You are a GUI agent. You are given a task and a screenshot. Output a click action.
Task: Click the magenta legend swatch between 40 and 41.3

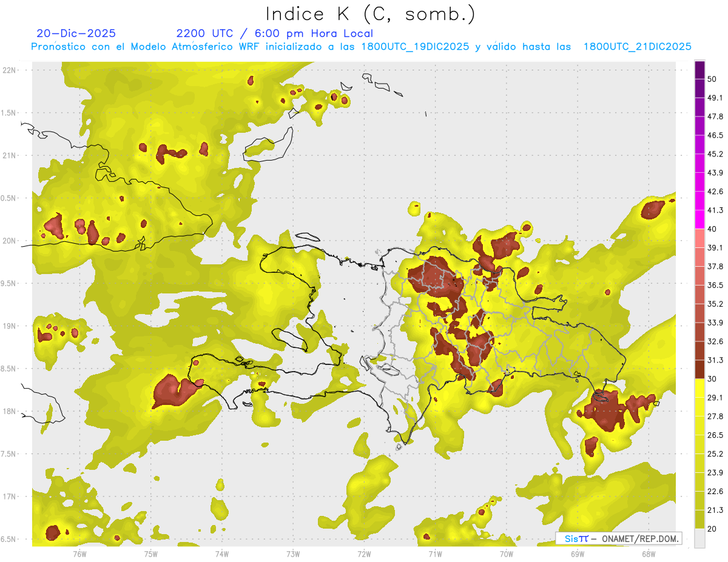pos(699,219)
